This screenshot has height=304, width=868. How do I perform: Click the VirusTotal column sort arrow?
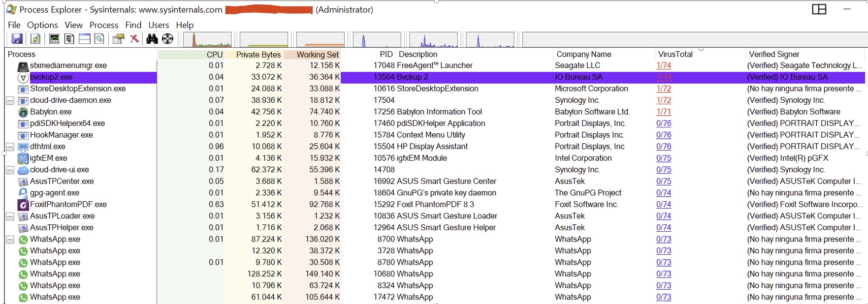tap(701, 50)
